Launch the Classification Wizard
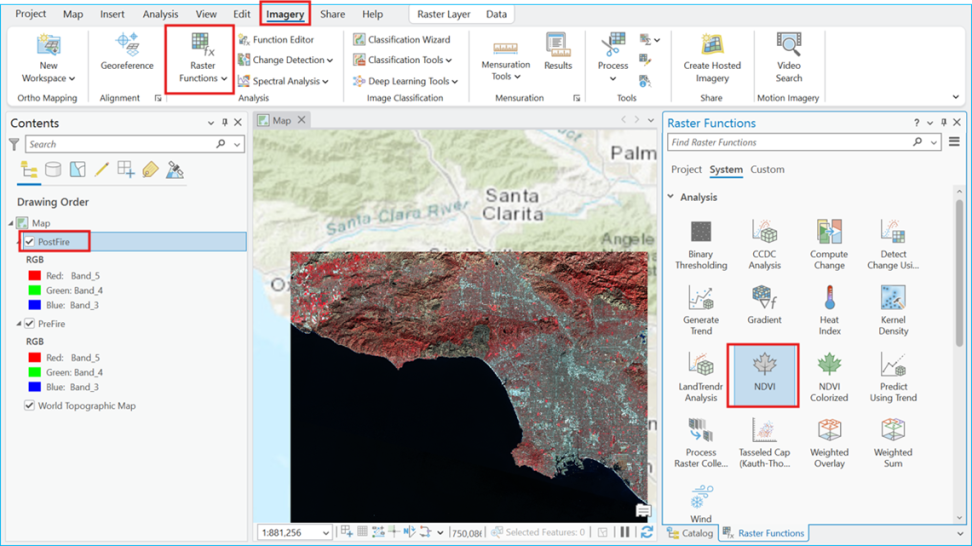 pos(402,40)
